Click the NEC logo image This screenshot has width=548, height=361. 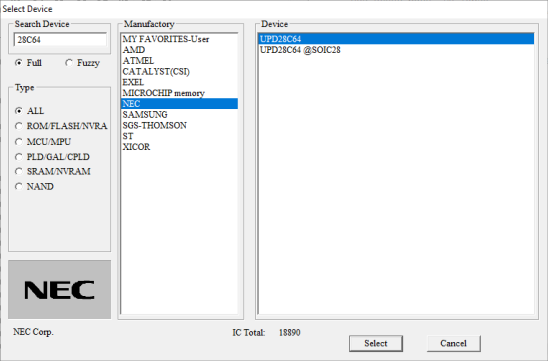click(x=59, y=289)
